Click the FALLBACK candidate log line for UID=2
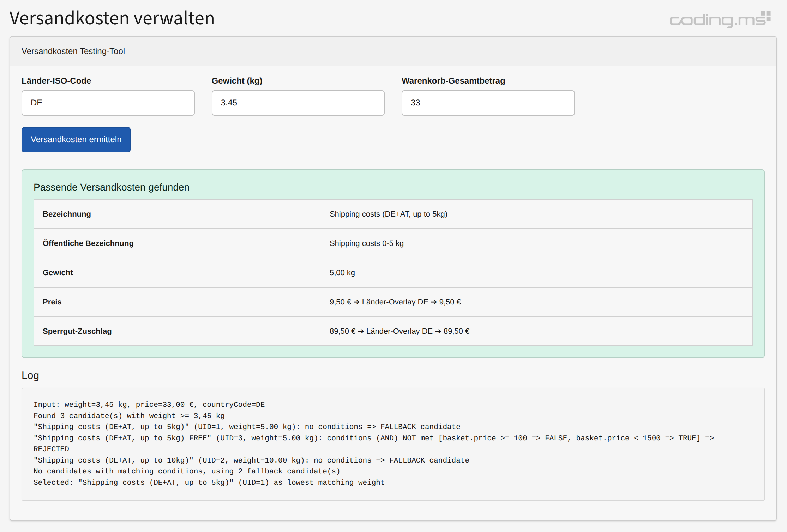 click(251, 460)
